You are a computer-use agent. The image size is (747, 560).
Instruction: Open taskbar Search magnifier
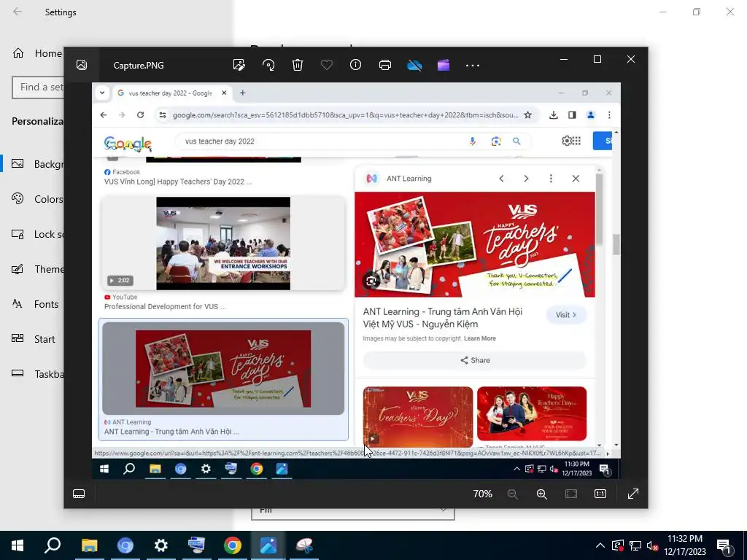coord(53,545)
